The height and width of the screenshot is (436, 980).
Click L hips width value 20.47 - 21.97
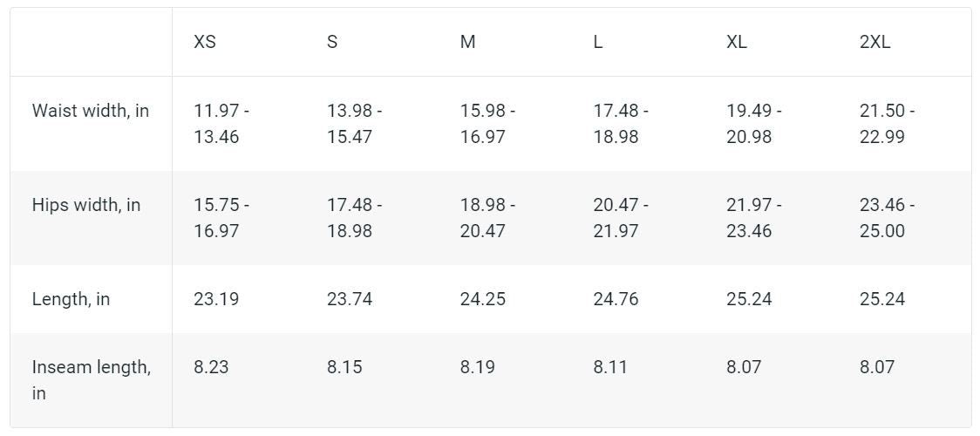(x=621, y=218)
